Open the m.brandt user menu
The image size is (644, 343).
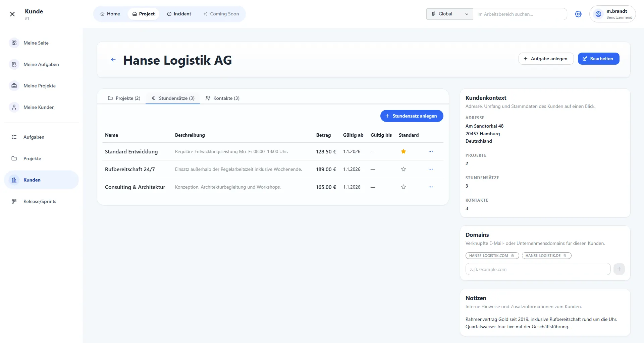click(612, 14)
